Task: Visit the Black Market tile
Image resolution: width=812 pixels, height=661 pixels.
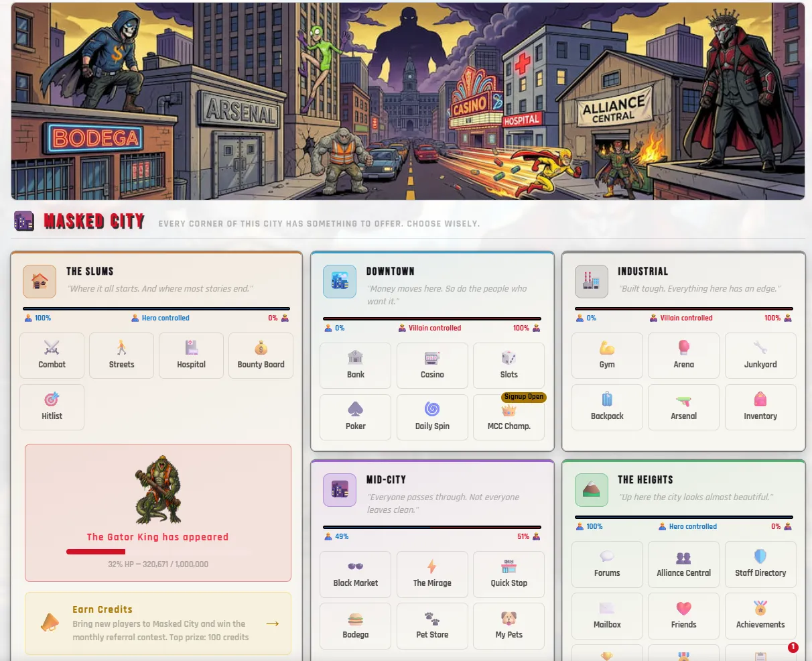Action: pos(356,574)
